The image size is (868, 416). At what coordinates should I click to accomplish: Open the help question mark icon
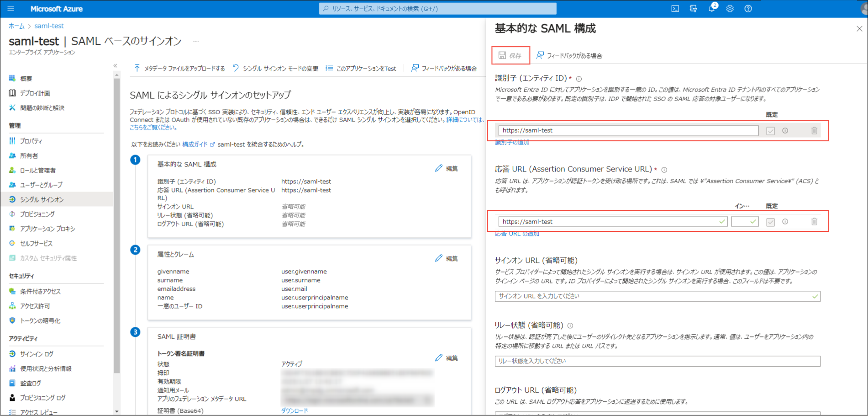[748, 9]
